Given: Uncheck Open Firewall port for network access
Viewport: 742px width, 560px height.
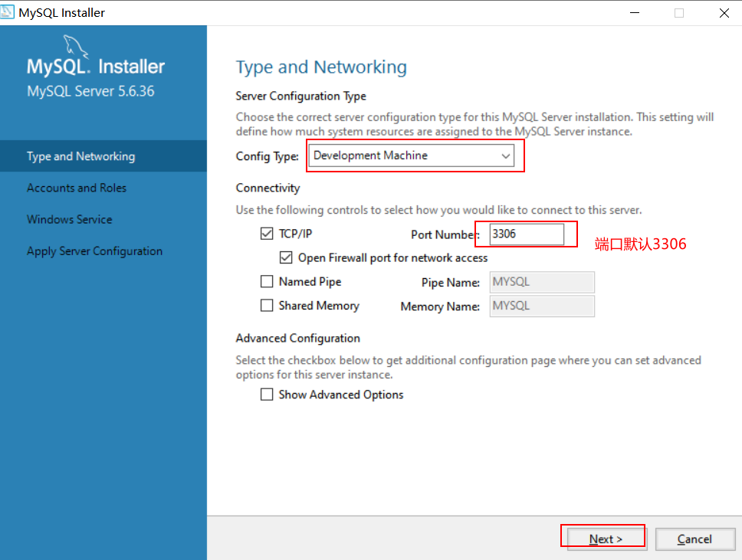Looking at the screenshot, I should click(x=286, y=257).
